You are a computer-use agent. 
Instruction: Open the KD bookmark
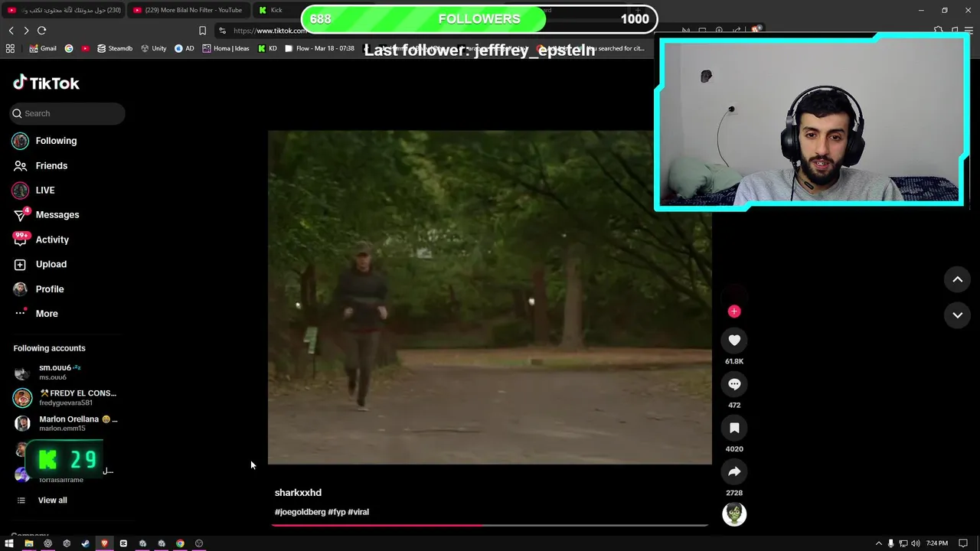pyautogui.click(x=267, y=48)
